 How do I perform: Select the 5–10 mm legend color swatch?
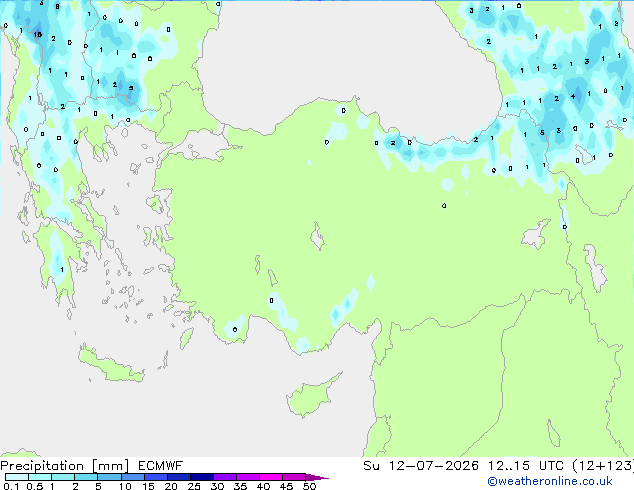[109, 477]
